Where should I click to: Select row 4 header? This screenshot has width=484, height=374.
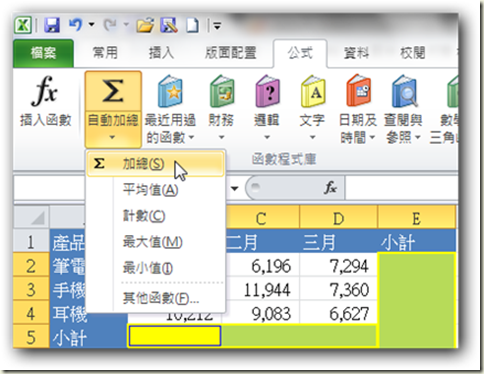coord(31,313)
